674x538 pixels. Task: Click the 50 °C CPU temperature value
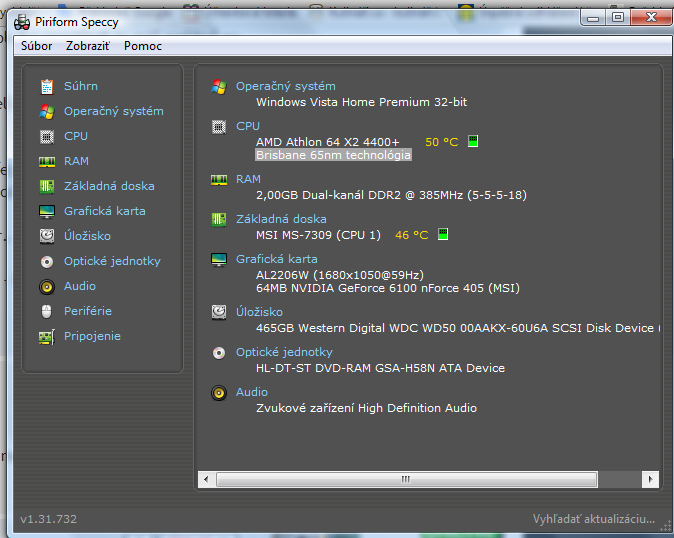[441, 142]
